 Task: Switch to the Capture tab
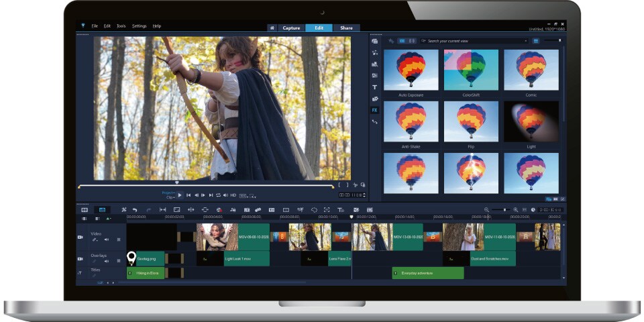[291, 28]
